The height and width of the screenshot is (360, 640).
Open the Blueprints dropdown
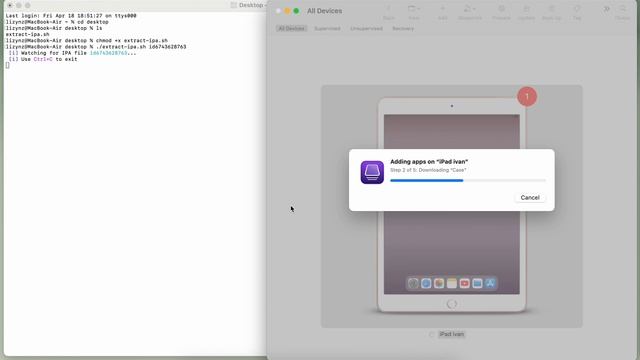pos(470,12)
